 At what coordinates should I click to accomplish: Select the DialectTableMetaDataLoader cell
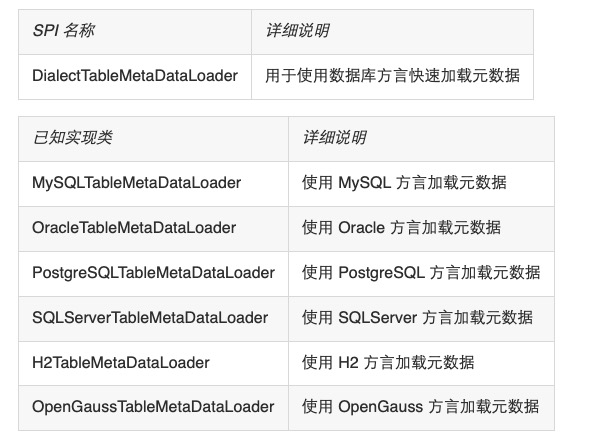tap(135, 76)
